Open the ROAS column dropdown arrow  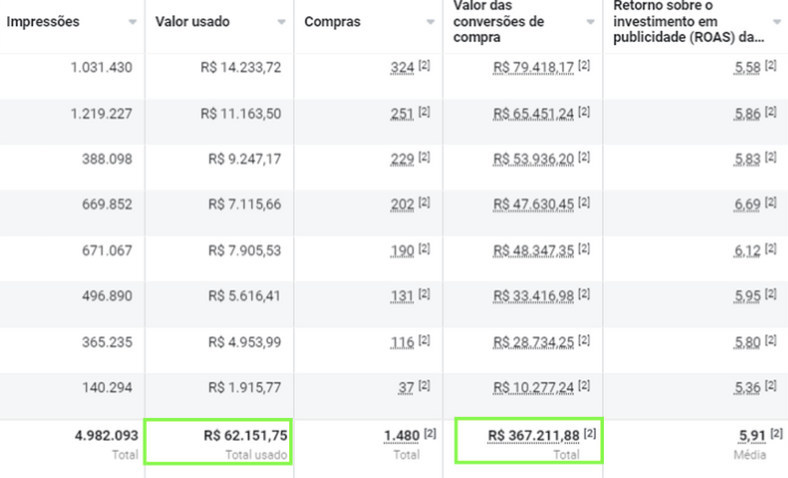coord(777,21)
